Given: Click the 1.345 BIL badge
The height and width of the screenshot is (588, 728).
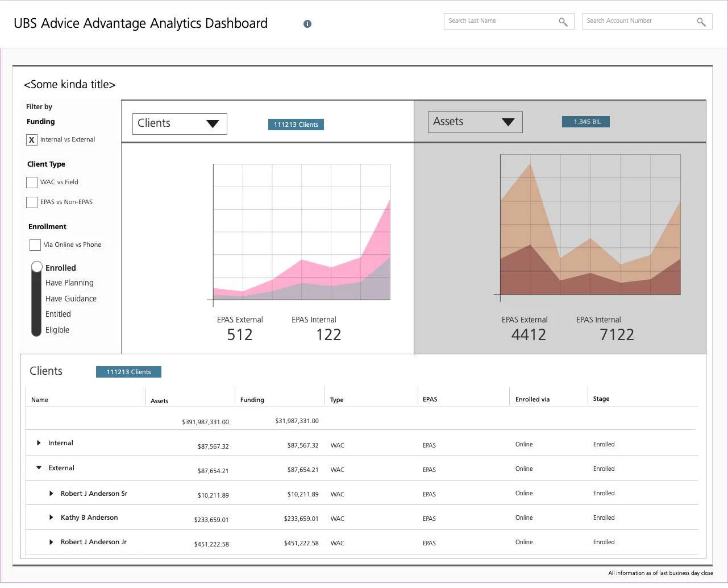Looking at the screenshot, I should point(586,122).
